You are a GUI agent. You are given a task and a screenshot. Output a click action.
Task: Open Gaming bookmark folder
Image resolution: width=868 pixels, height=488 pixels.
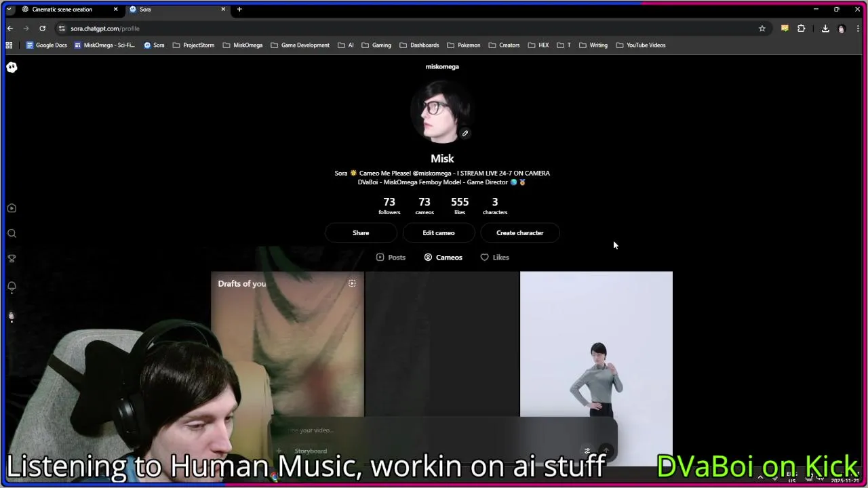[x=376, y=45]
